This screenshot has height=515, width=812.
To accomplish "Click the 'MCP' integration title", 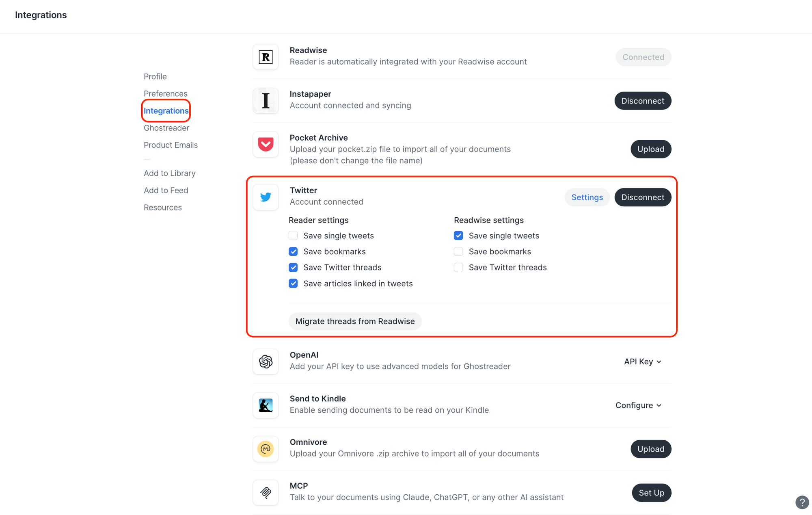I will point(299,486).
